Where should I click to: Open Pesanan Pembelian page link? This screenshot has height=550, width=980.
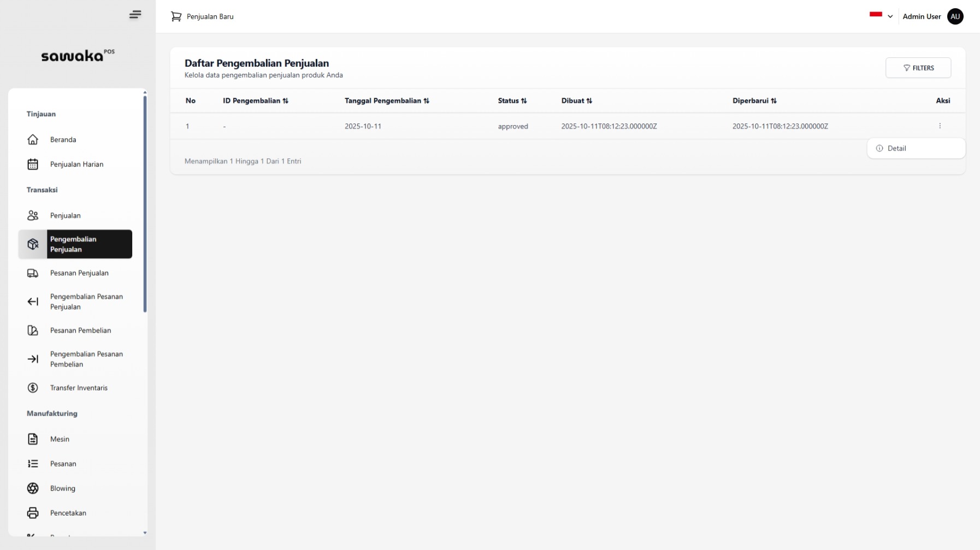(x=80, y=330)
